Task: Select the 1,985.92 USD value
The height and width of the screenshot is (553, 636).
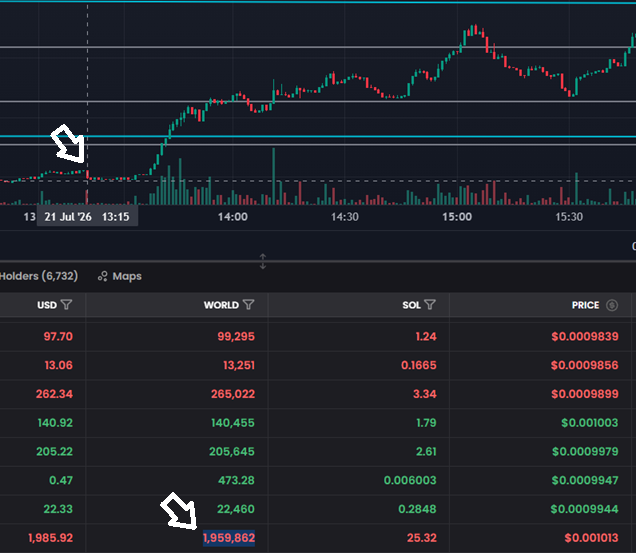Action: tap(51, 538)
